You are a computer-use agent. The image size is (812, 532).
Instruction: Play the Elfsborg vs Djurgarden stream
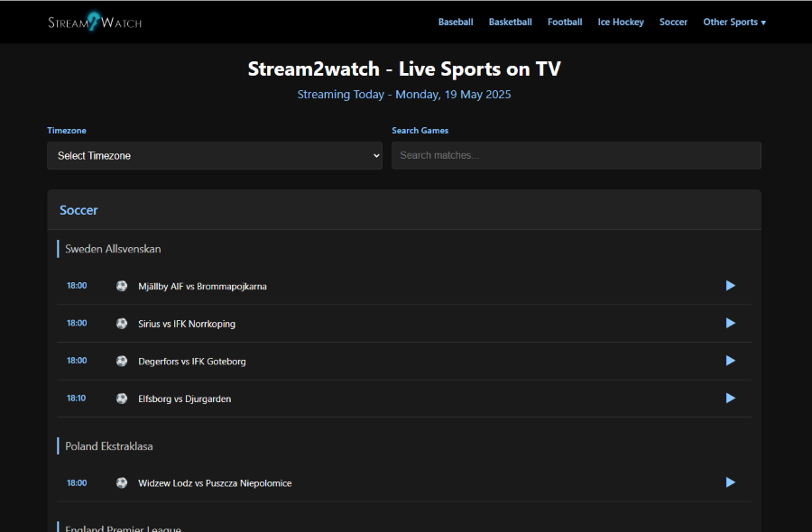tap(730, 399)
